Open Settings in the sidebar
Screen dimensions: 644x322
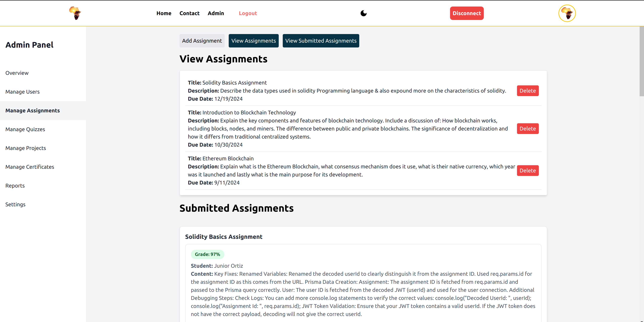[x=15, y=204]
